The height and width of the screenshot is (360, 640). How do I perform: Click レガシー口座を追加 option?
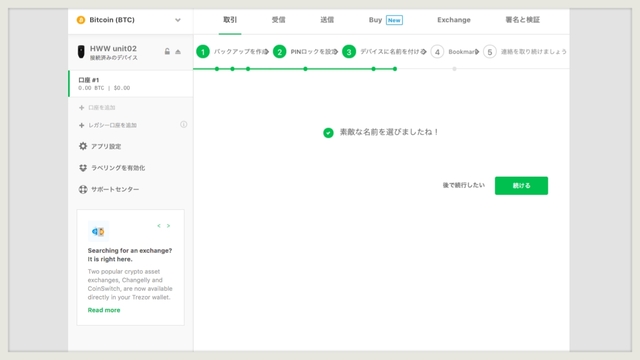(x=112, y=125)
